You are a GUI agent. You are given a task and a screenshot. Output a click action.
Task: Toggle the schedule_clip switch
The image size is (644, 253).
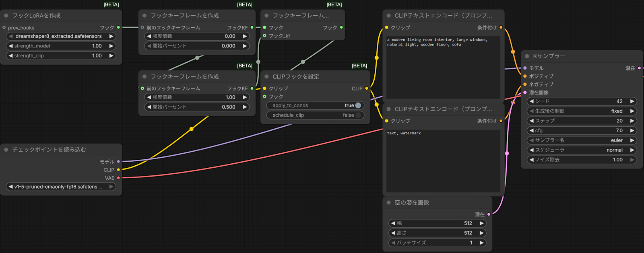point(315,115)
